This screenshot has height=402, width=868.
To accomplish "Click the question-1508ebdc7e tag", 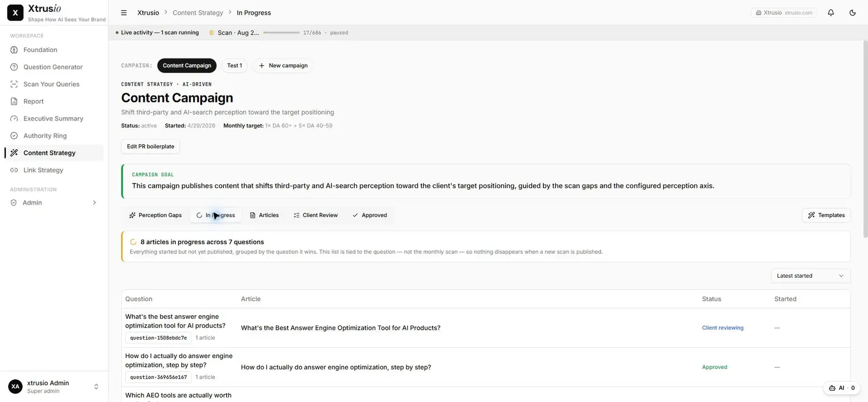I will (x=158, y=338).
